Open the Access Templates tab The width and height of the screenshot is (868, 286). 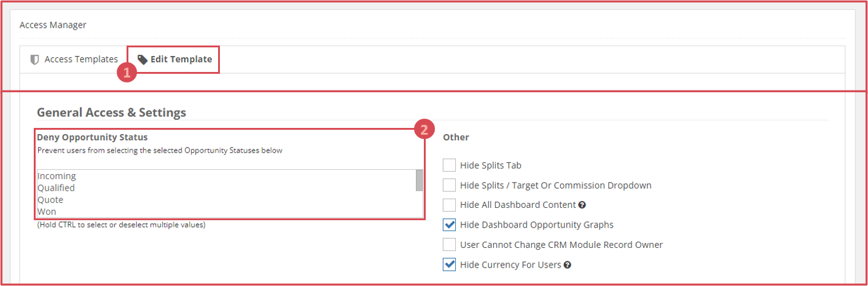click(x=74, y=60)
